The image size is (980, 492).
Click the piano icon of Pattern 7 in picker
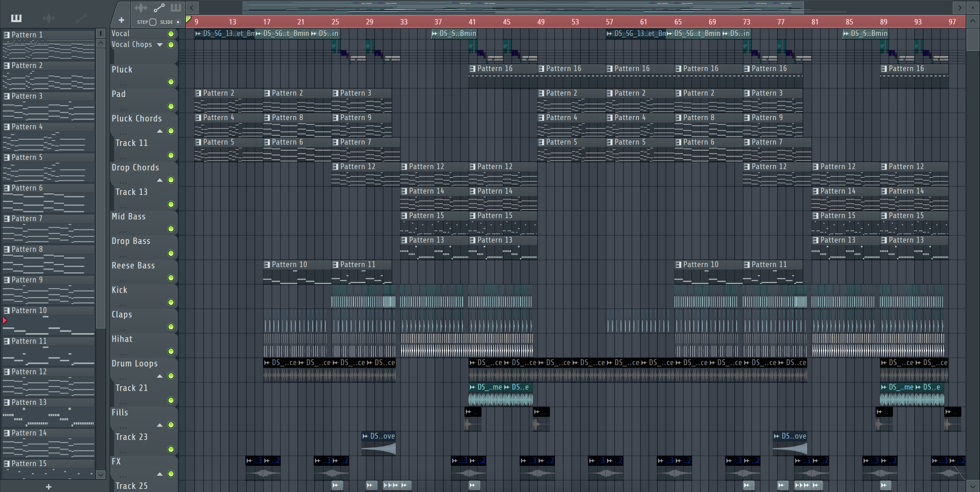click(6, 218)
